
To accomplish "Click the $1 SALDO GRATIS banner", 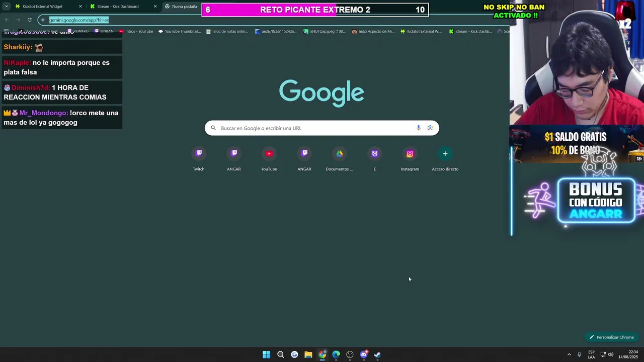I will 576,143.
